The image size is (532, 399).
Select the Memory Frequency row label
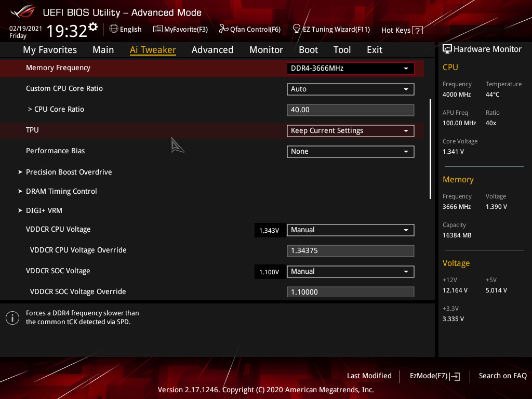click(x=58, y=68)
